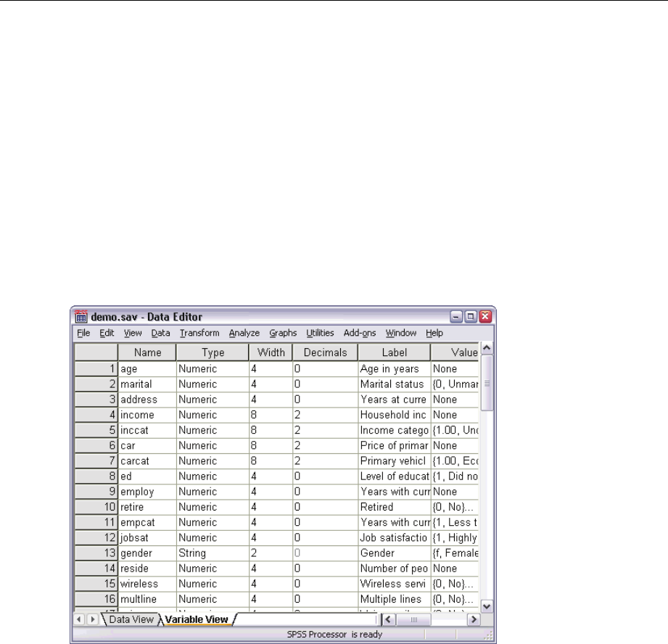Open the Edit menu
This screenshot has height=644, width=668.
107,333
